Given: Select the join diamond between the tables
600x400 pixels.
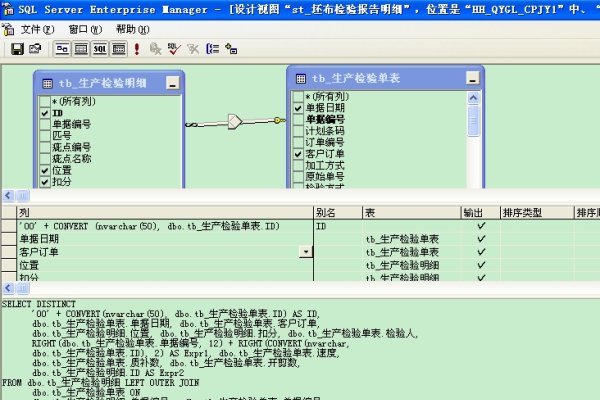Looking at the screenshot, I should click(x=235, y=122).
